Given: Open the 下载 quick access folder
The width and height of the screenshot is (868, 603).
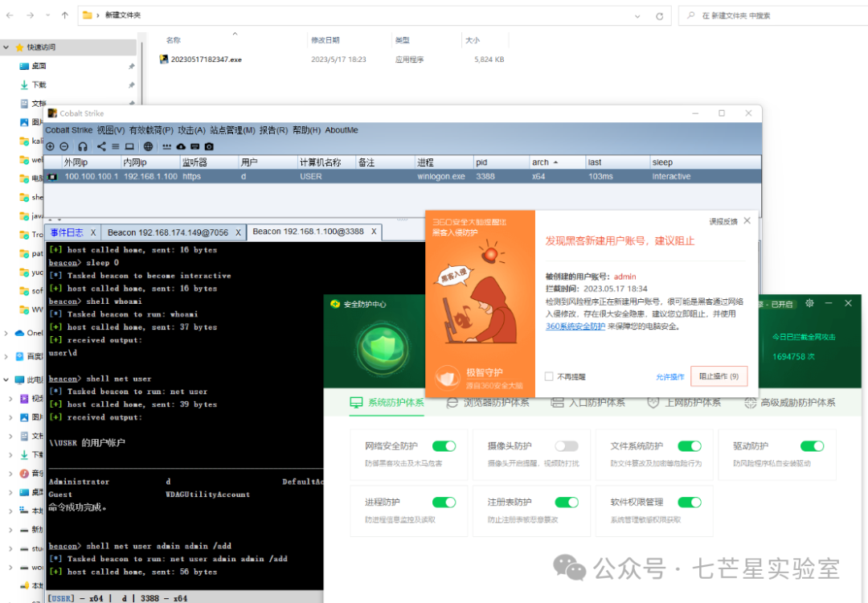Looking at the screenshot, I should (x=39, y=84).
